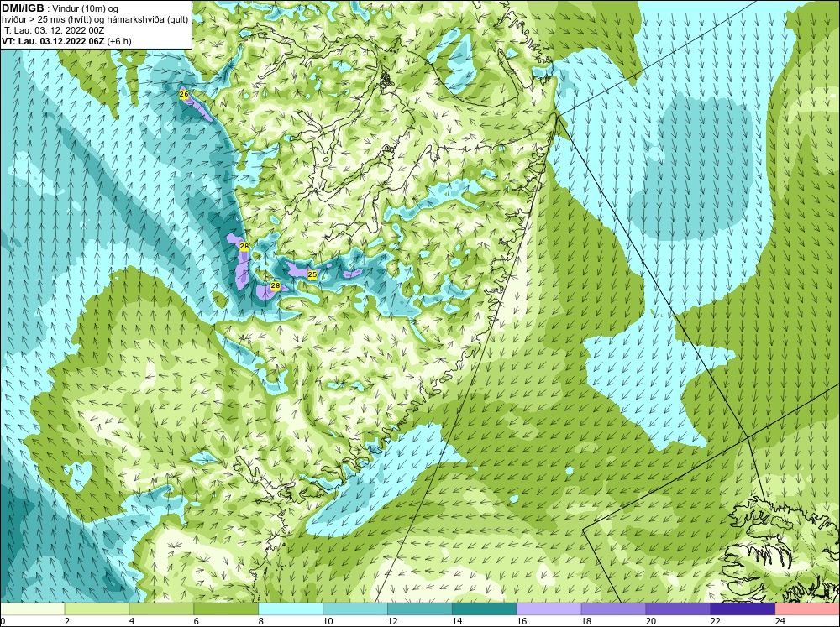Click the medium purple 18–20 m/s legend swatch
Viewport: 840px width, 627px height.
tap(613, 609)
